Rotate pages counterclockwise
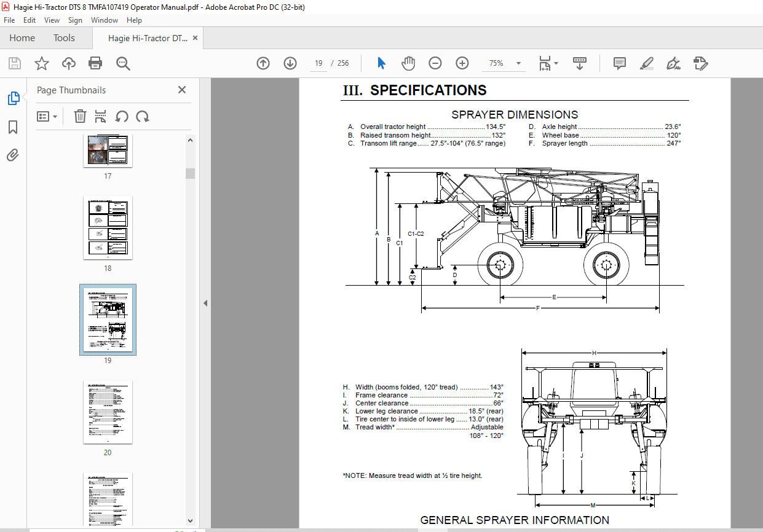 (122, 116)
